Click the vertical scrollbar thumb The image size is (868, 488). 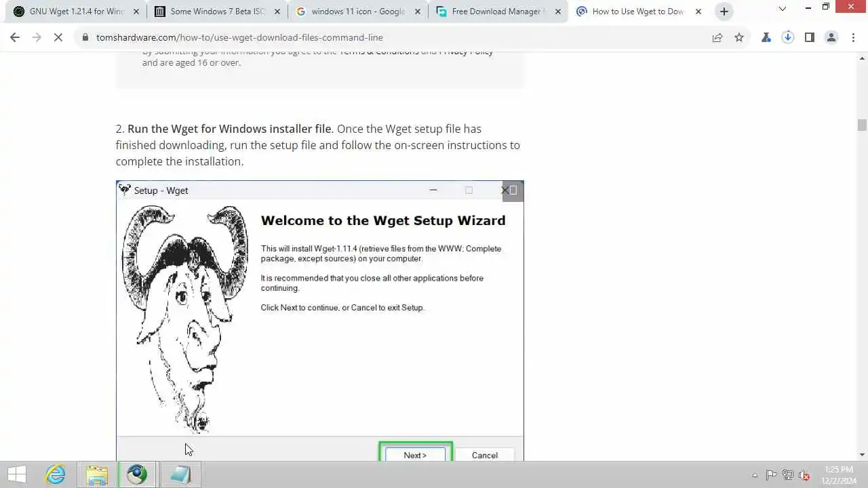click(x=862, y=125)
